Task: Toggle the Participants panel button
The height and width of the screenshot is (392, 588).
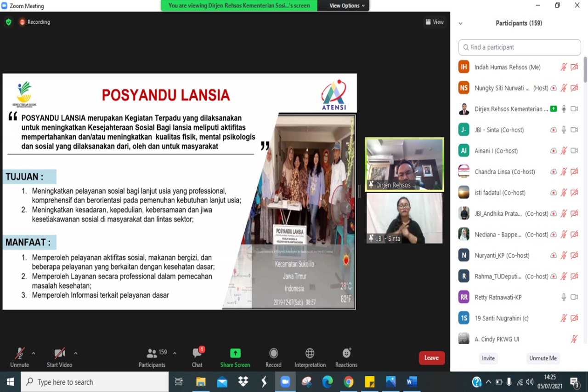Action: pyautogui.click(x=152, y=358)
